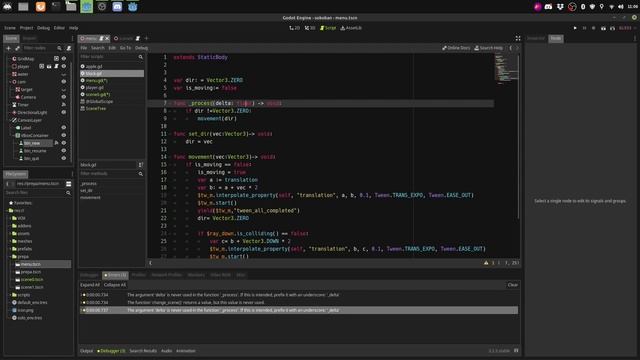The image size is (640, 360).
Task: Hide the Label node
Action: pyautogui.click(x=64, y=128)
